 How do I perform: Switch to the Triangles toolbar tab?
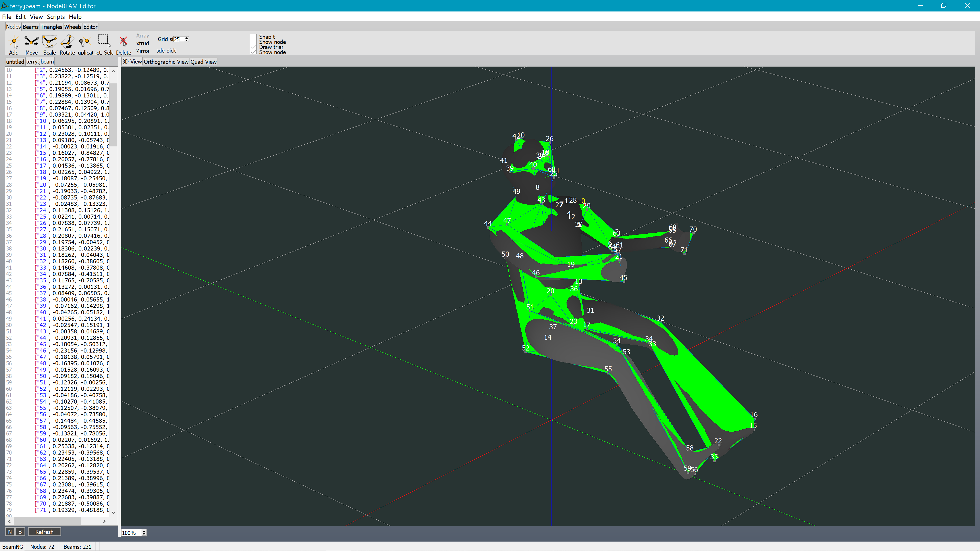[51, 27]
